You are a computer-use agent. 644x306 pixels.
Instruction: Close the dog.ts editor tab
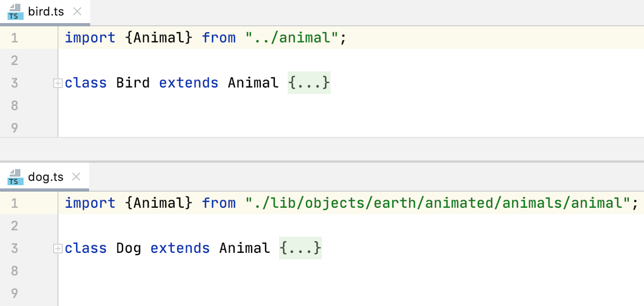[76, 177]
